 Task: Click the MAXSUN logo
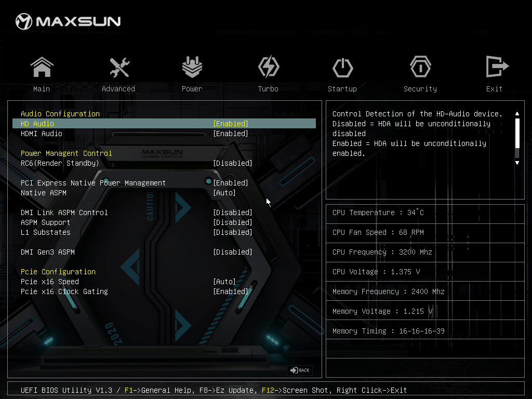tap(68, 21)
